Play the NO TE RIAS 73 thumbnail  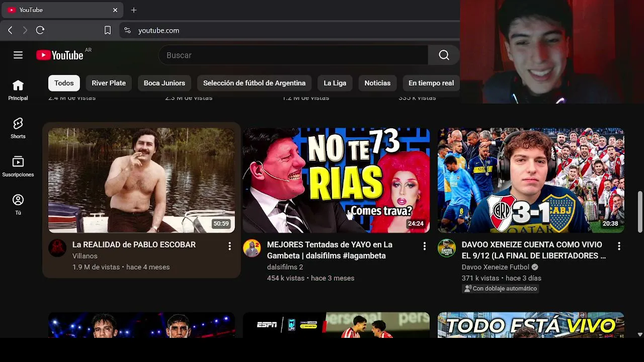(x=336, y=180)
